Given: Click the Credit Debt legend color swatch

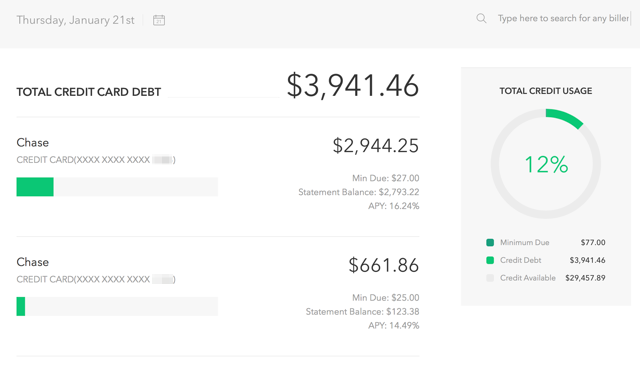Looking at the screenshot, I should 490,260.
